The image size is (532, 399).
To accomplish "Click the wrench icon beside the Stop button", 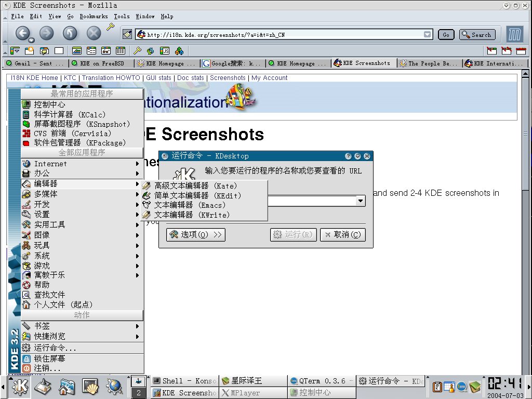I will 110,27.
